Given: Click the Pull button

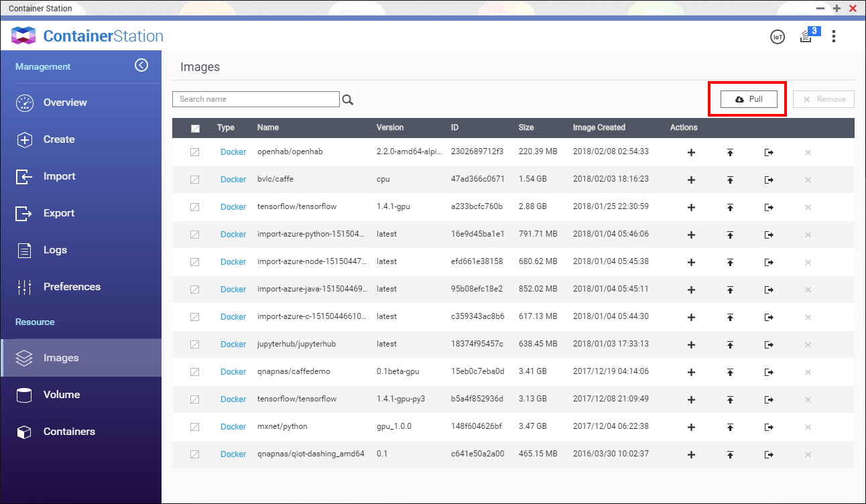Looking at the screenshot, I should pyautogui.click(x=749, y=99).
